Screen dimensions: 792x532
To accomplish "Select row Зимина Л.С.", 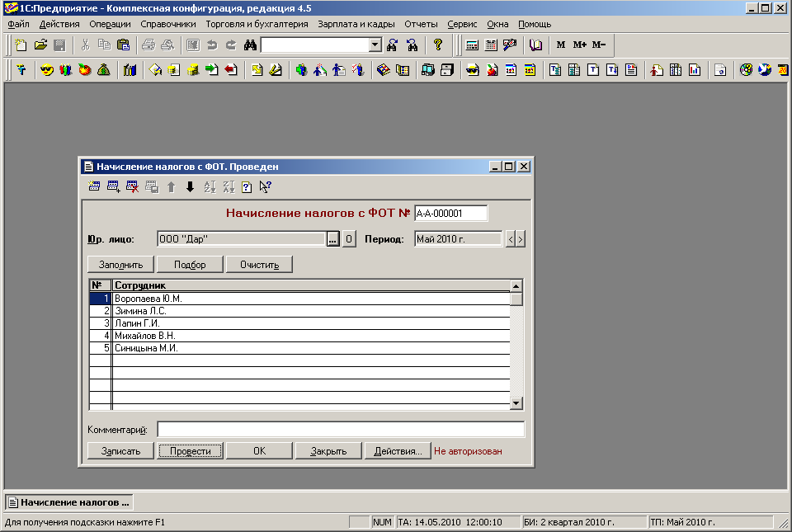I will pyautogui.click(x=299, y=311).
